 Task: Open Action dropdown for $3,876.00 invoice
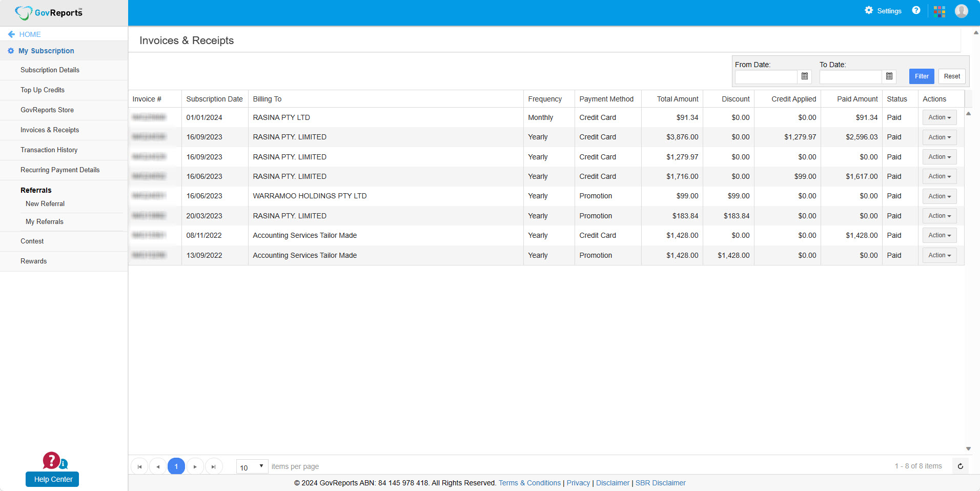click(940, 137)
